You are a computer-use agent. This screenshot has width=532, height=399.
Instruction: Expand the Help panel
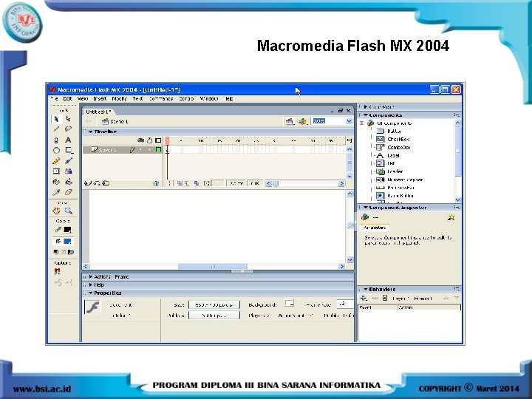click(91, 284)
